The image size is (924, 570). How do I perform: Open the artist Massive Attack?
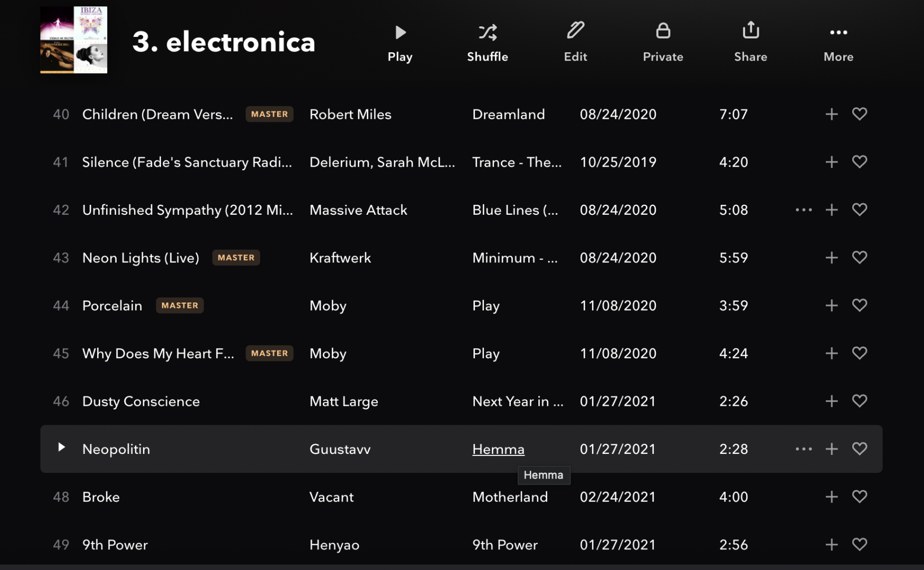tap(358, 210)
